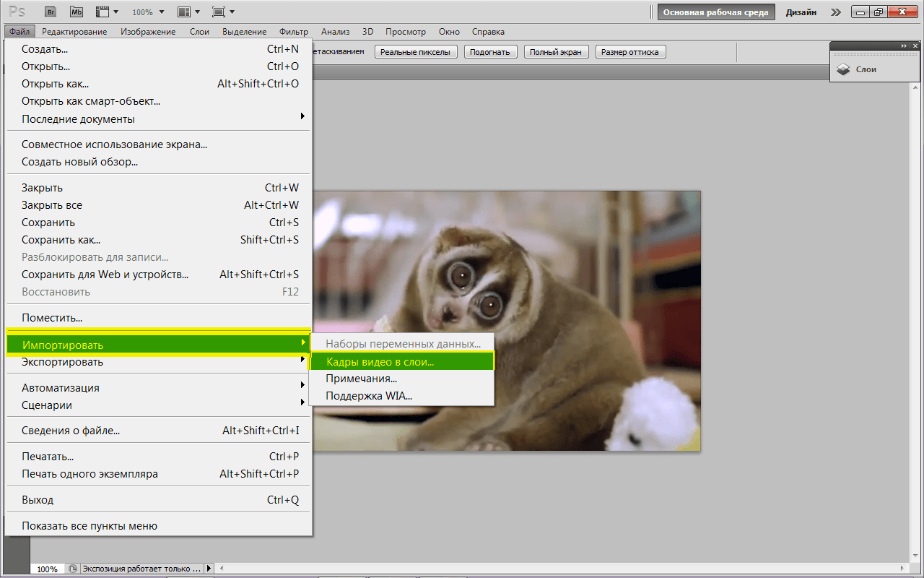Open the Слои panel icon

click(x=843, y=69)
